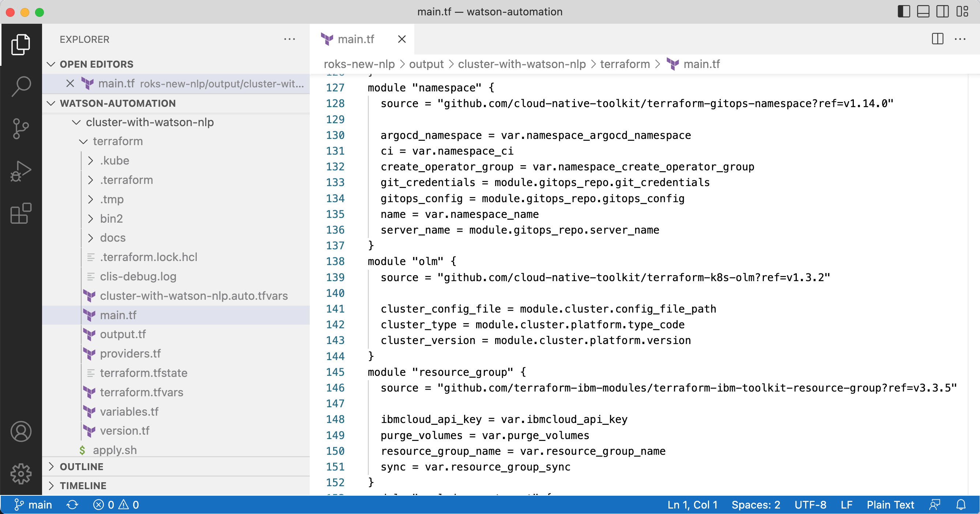Click output breadcrumb segment
This screenshot has height=514, width=980.
(426, 64)
